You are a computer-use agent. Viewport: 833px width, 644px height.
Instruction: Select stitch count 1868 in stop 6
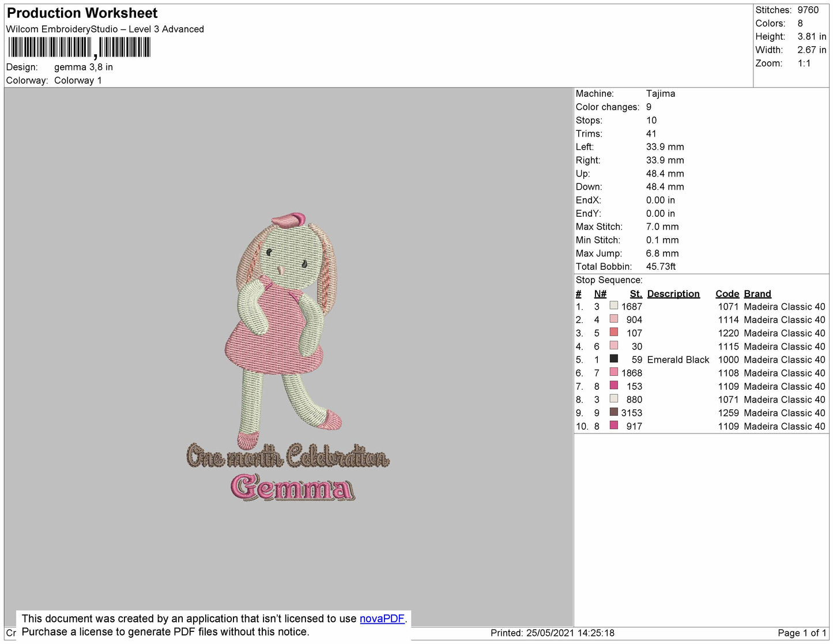pyautogui.click(x=631, y=373)
